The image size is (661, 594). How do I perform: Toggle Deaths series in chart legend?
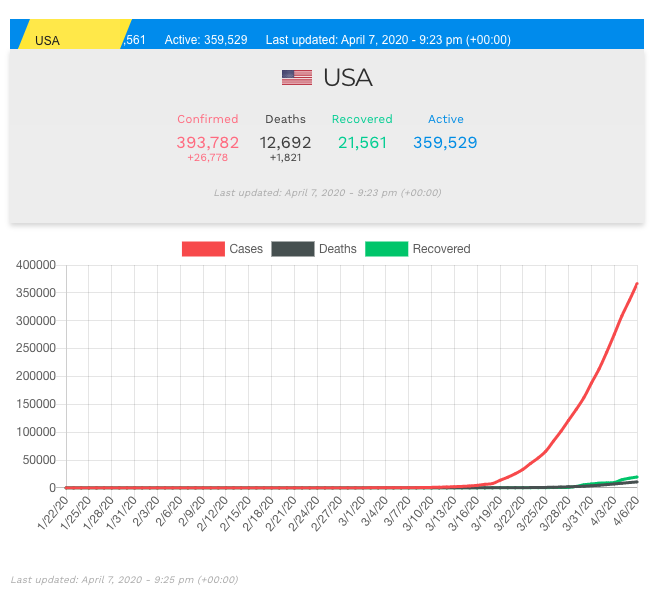293,249
